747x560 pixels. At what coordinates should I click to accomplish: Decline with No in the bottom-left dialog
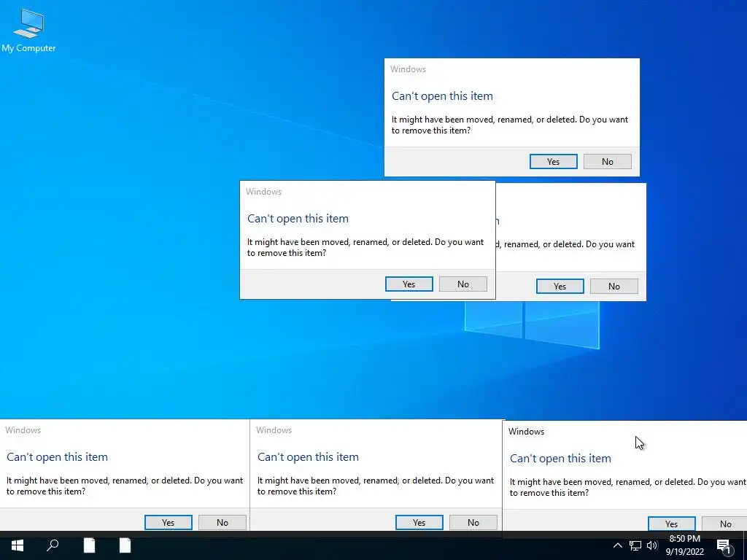222,522
